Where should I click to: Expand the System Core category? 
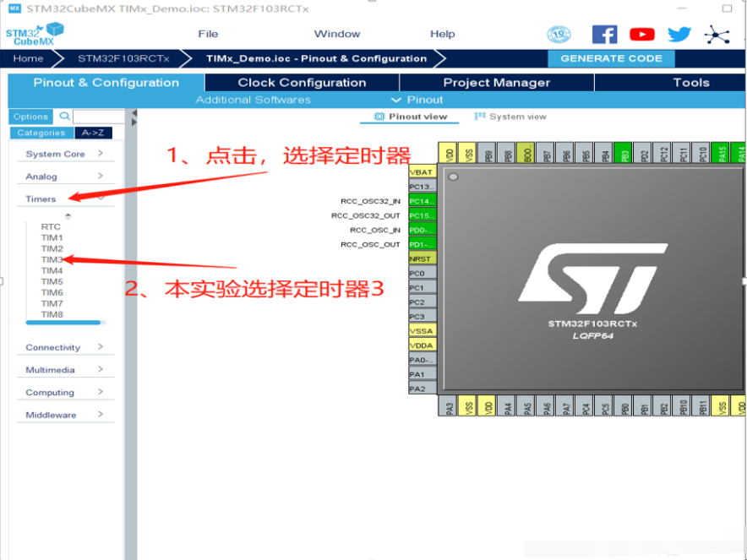[64, 154]
